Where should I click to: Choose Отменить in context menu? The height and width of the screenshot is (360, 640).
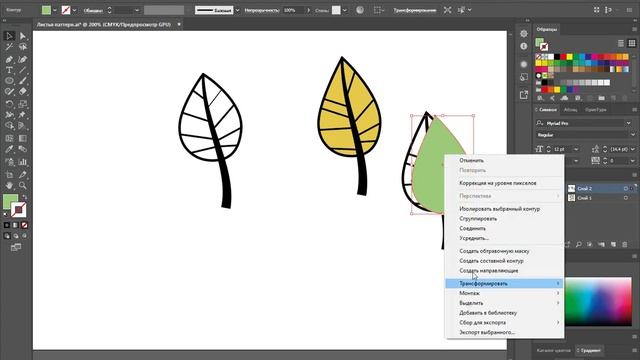click(x=471, y=160)
